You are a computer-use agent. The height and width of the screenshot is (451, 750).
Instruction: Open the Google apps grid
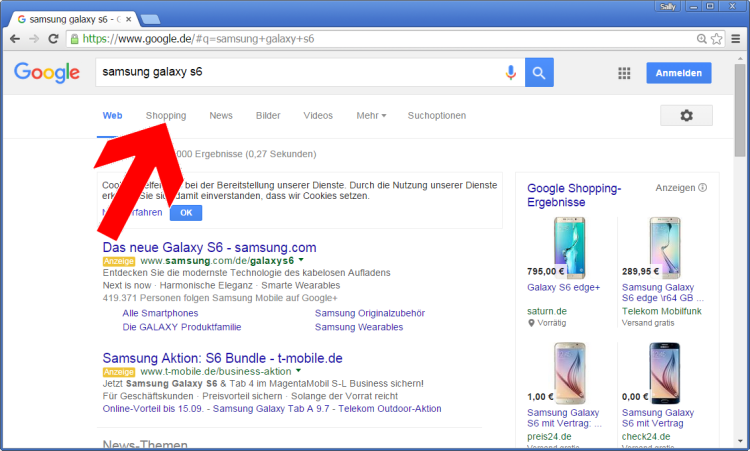[x=624, y=73]
